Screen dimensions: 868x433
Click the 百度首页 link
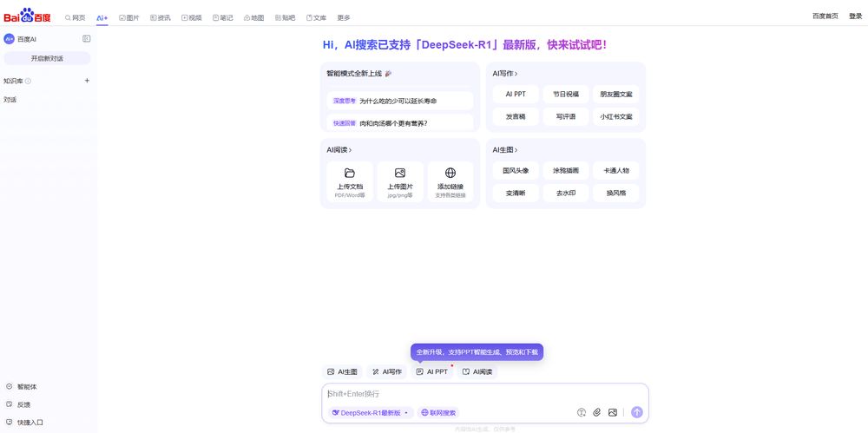[x=825, y=16]
